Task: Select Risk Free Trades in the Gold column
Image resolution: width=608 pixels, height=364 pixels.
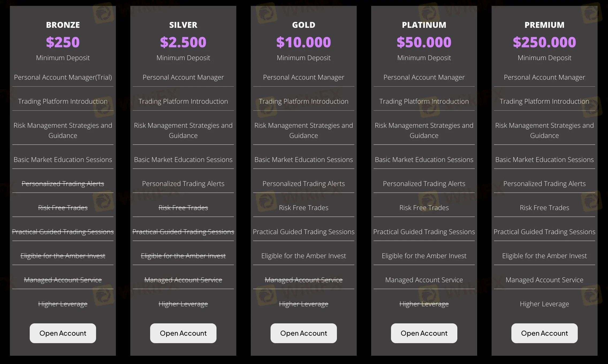Action: click(303, 208)
